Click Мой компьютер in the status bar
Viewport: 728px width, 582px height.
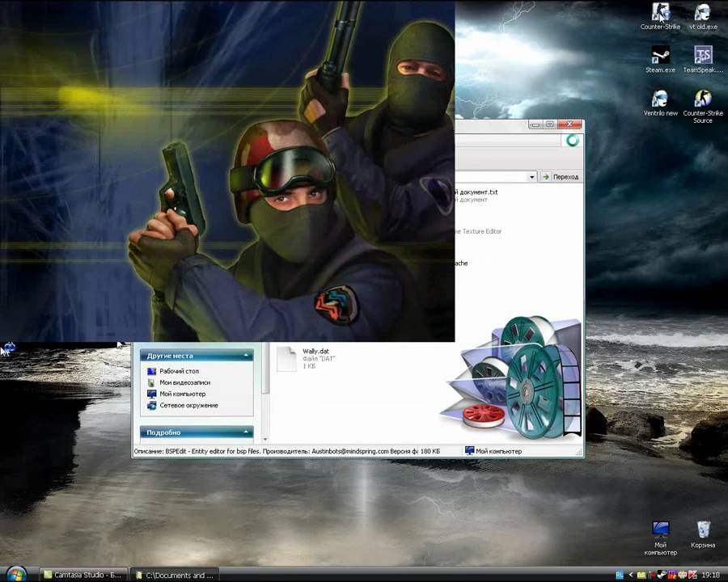click(493, 451)
